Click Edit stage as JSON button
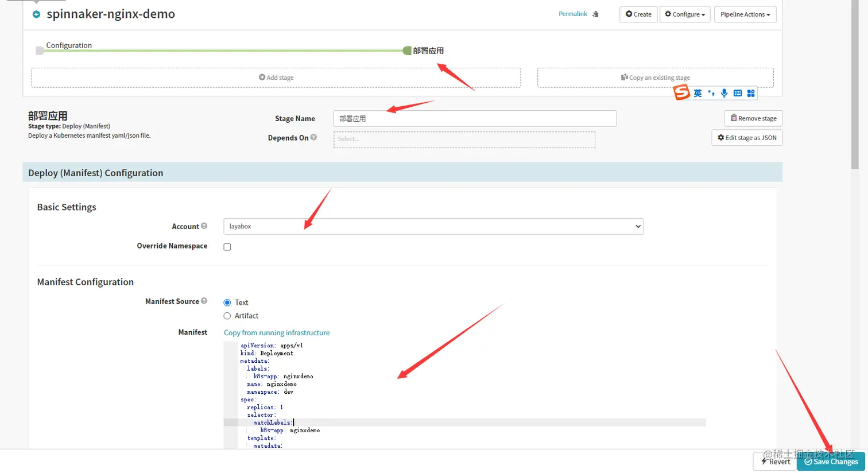868x473 pixels. 747,138
